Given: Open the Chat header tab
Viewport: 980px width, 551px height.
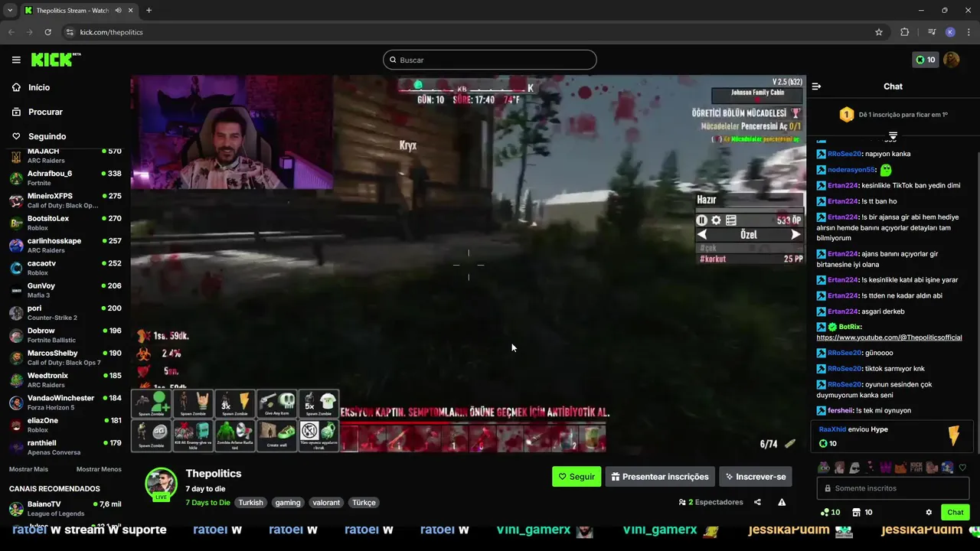Looking at the screenshot, I should click(x=893, y=86).
